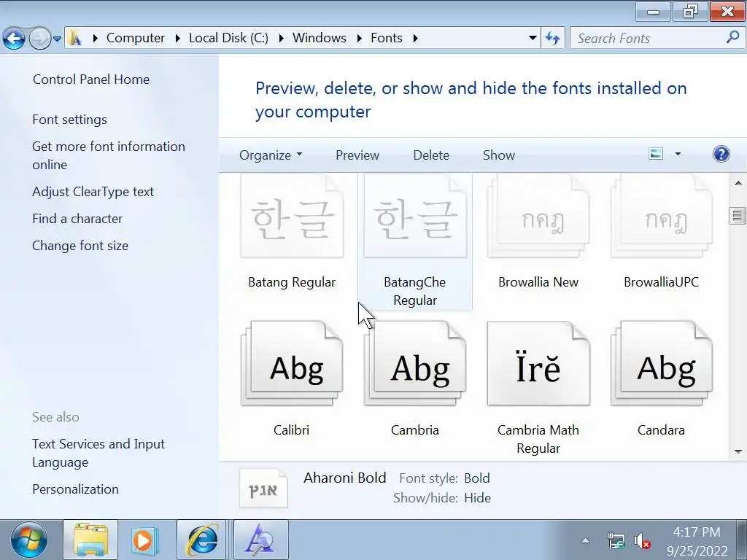Select the Cambria font family icon

(x=415, y=364)
